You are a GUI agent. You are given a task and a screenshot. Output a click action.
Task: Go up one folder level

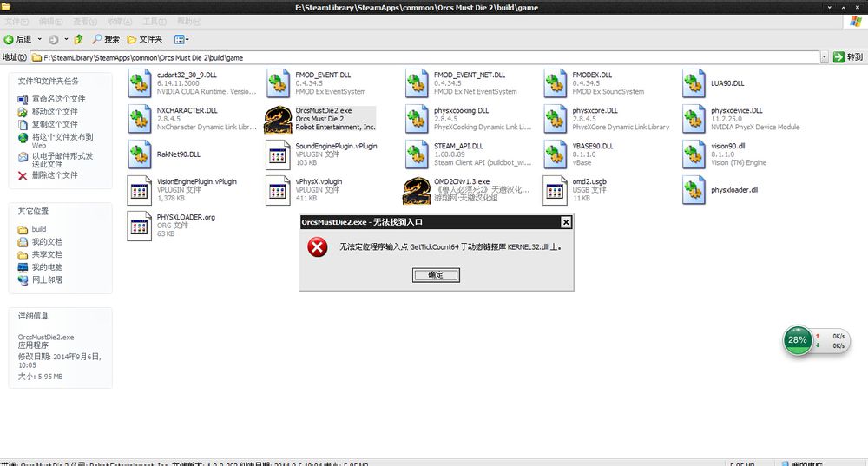[x=79, y=39]
